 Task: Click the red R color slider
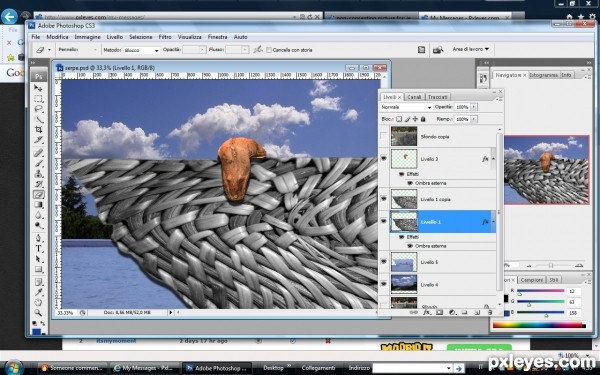(540, 291)
